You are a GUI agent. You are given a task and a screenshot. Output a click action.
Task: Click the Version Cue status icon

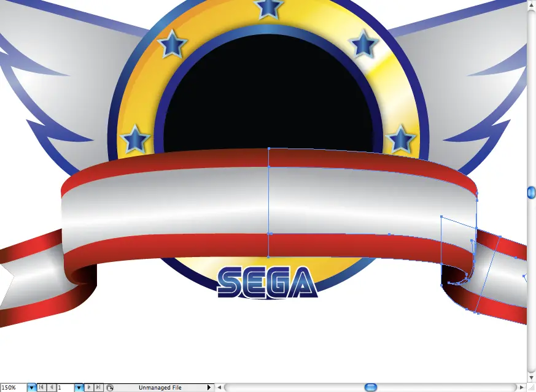click(110, 388)
